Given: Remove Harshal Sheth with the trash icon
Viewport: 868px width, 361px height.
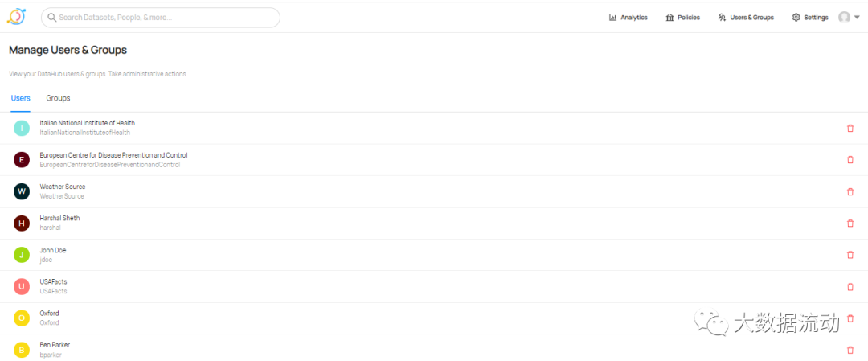Looking at the screenshot, I should 850,224.
